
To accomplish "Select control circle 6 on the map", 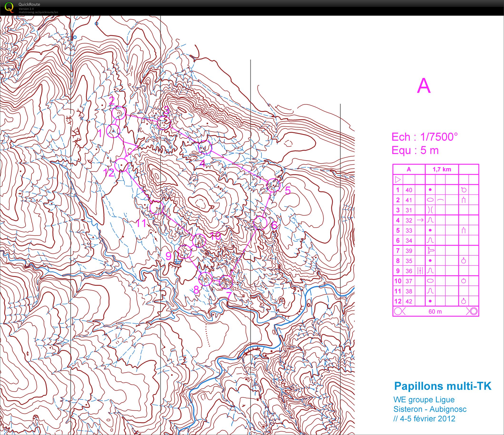I will click(260, 222).
